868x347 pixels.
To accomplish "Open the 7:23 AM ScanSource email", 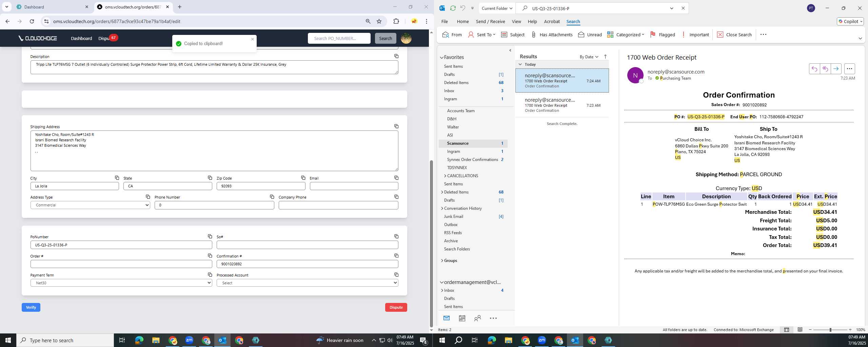I will click(562, 105).
